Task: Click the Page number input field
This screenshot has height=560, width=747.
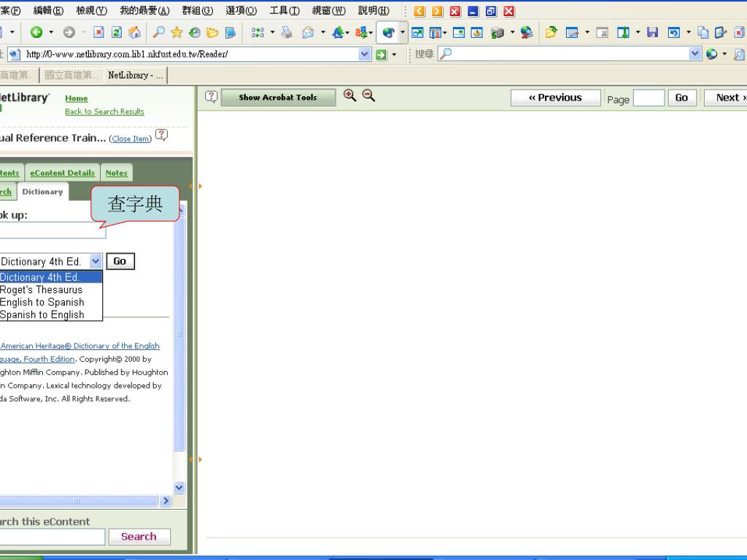Action: tap(649, 98)
